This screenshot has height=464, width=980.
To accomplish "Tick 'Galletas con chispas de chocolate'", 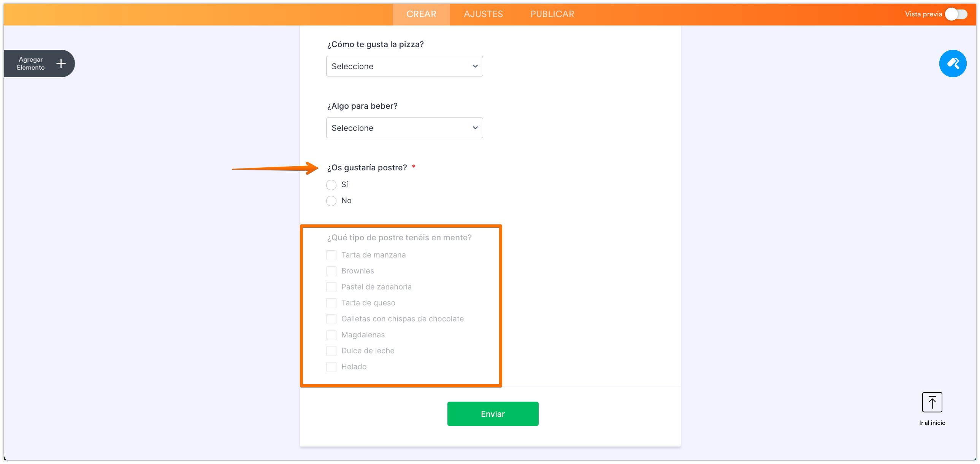I will (331, 319).
